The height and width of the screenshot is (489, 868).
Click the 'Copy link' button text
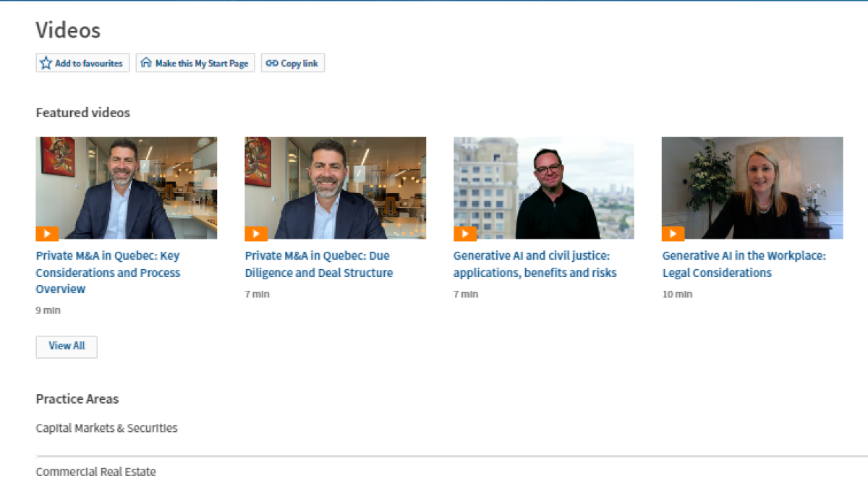[299, 64]
